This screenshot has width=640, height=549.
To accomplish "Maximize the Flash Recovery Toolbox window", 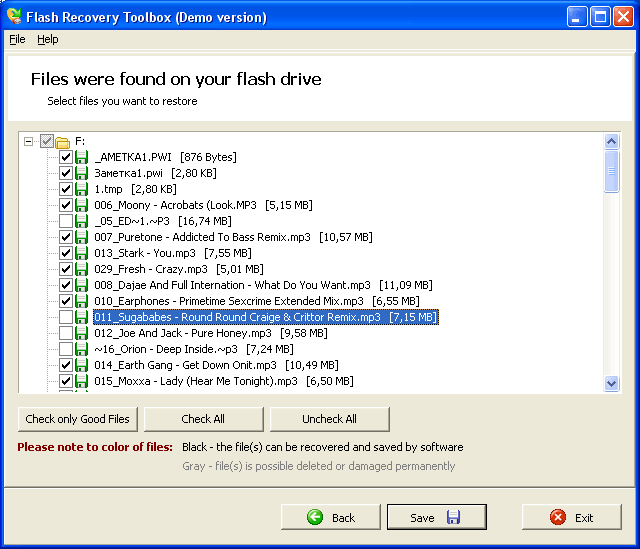I will coord(600,17).
